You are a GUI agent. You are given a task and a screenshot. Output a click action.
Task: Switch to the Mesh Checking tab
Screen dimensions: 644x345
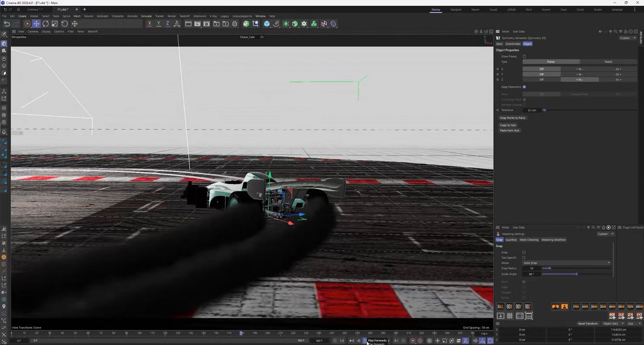click(529, 240)
